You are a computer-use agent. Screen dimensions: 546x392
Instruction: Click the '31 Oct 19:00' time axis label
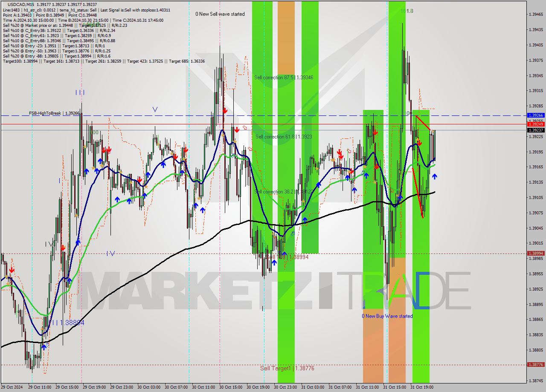422,387
